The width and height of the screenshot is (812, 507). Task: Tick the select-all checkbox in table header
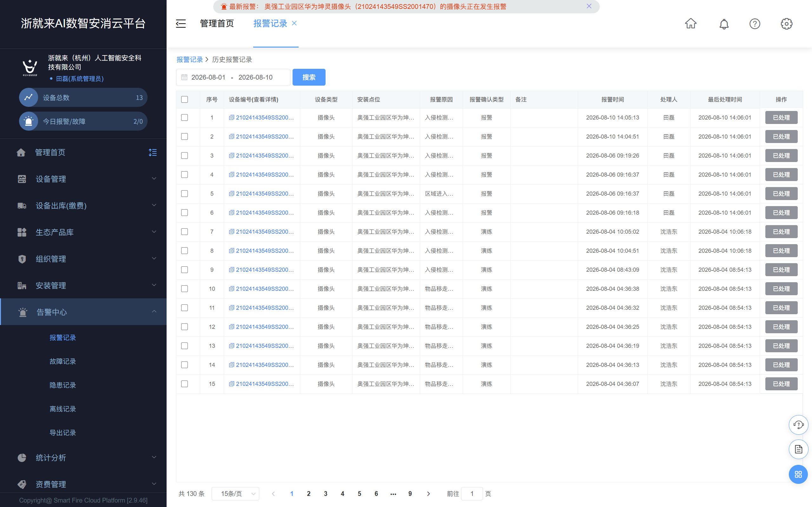coord(185,100)
